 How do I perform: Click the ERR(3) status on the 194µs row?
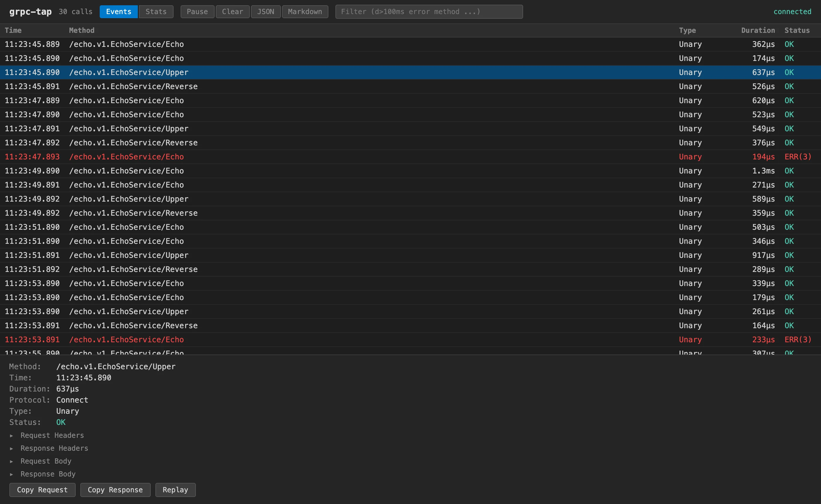click(x=798, y=157)
